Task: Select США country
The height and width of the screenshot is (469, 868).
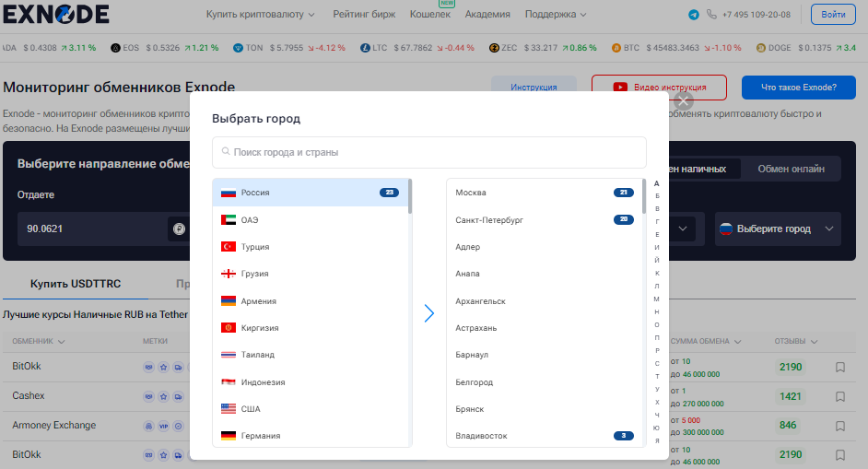Action: click(x=310, y=408)
